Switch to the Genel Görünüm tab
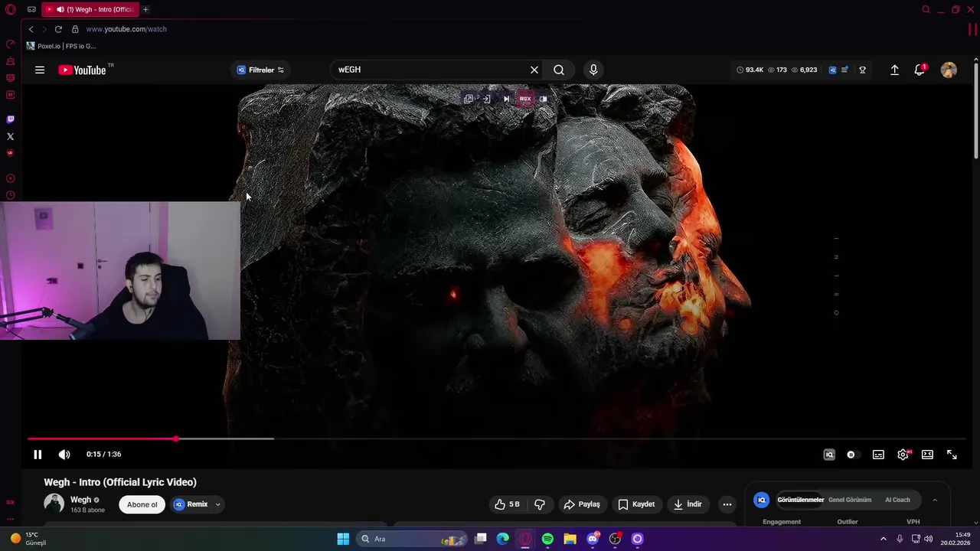Image resolution: width=980 pixels, height=551 pixels. coord(850,500)
